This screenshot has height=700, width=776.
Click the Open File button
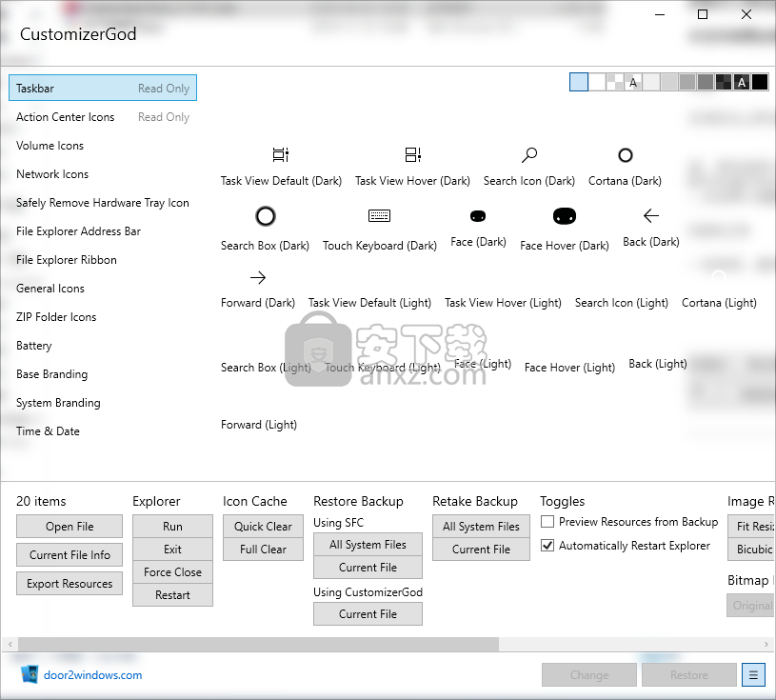coord(70,527)
